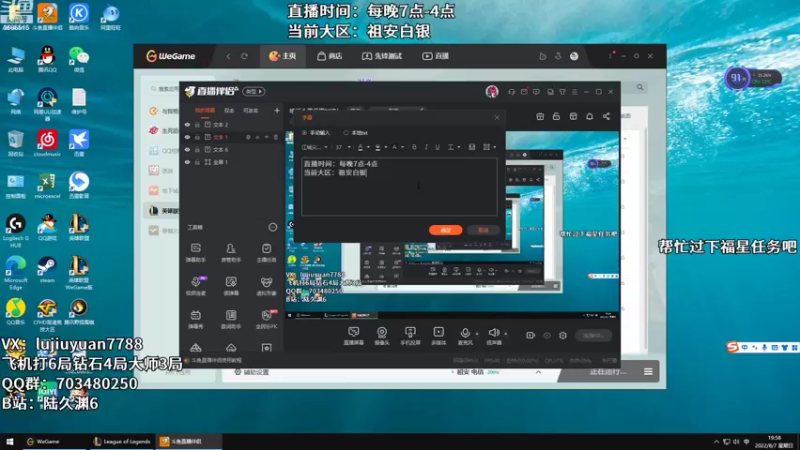Open the scrolling layout dropdown at toolbar end
Image resolution: width=800 pixels, height=450 pixels.
[489, 147]
